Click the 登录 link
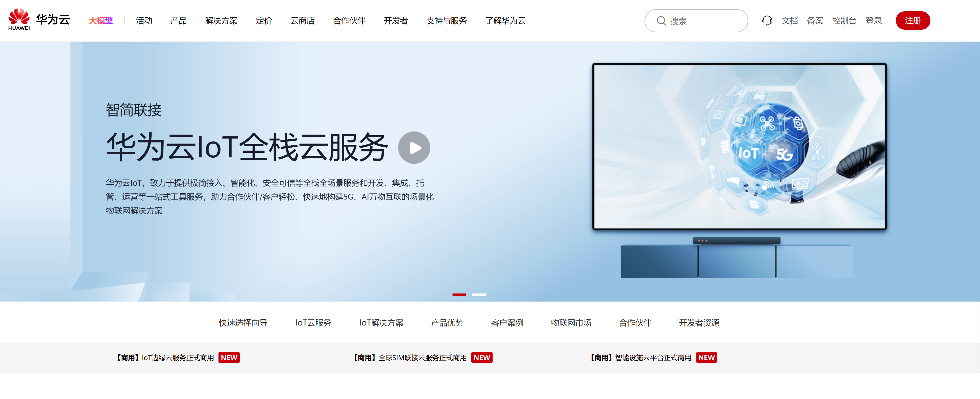The width and height of the screenshot is (980, 399). [x=873, y=20]
